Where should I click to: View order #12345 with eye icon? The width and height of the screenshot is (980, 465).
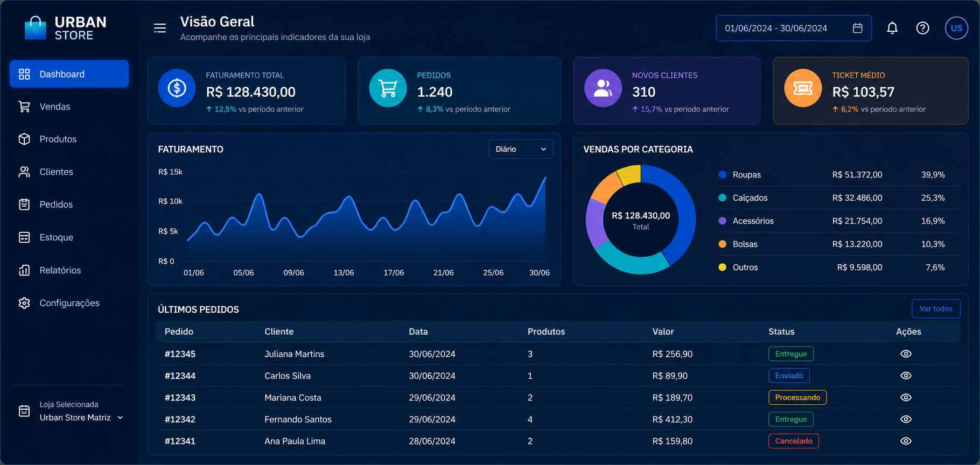[x=906, y=354]
